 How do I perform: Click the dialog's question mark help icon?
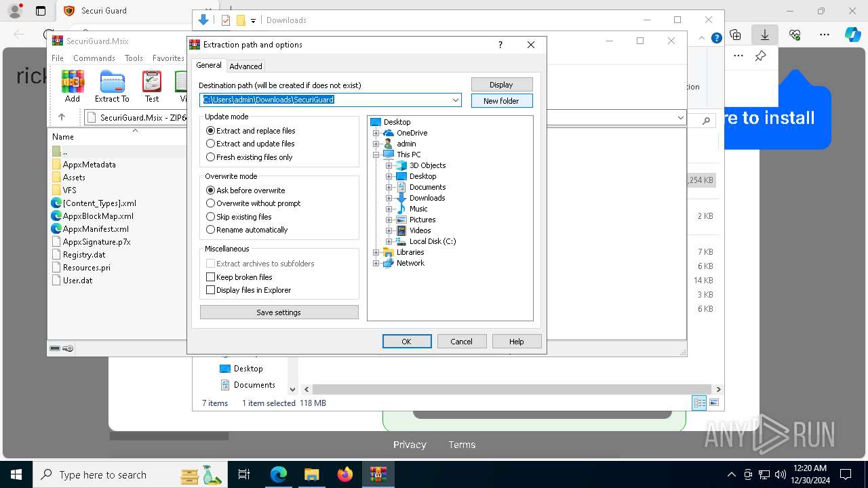click(500, 45)
